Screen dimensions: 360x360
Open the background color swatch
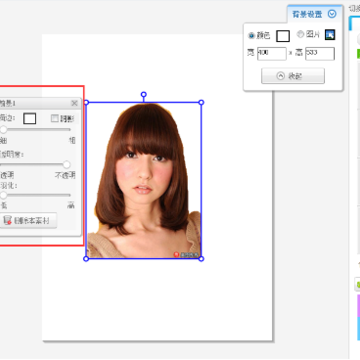tap(283, 36)
